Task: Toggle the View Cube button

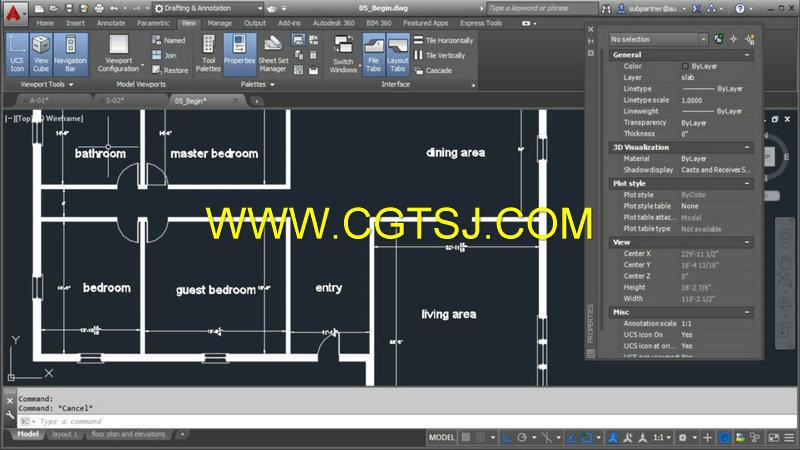Action: coord(41,55)
